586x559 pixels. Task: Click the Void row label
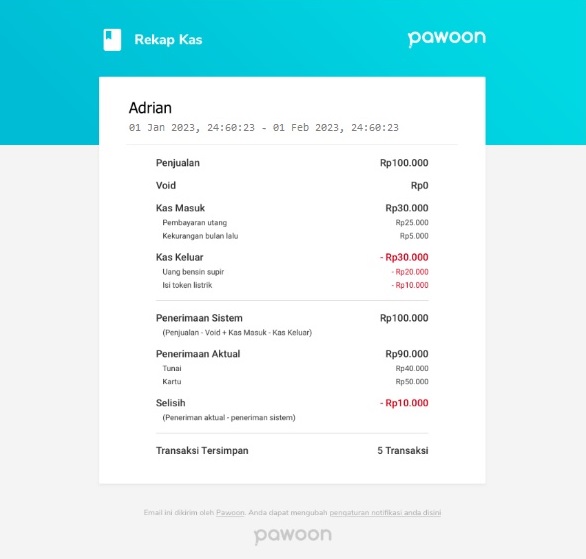click(x=166, y=185)
